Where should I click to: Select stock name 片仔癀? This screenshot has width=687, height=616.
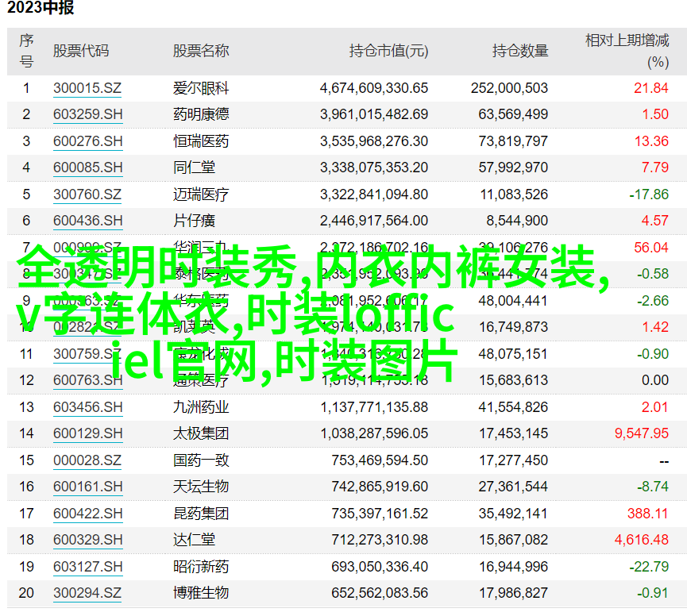click(194, 221)
